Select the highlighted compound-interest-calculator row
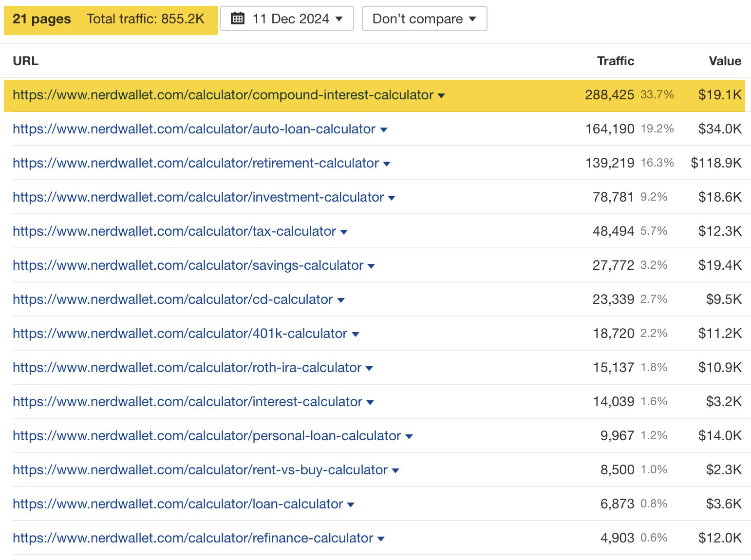751x560 pixels. tap(223, 95)
